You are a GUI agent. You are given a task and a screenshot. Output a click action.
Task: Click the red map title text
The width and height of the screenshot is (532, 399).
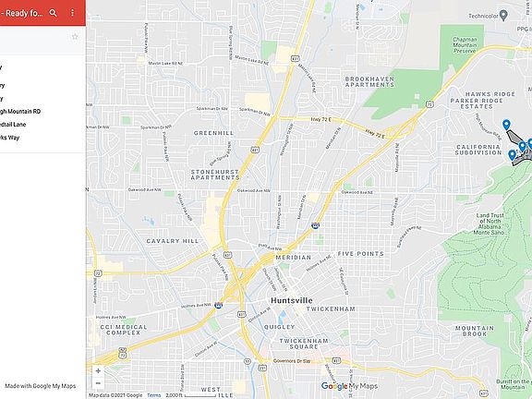coord(22,13)
